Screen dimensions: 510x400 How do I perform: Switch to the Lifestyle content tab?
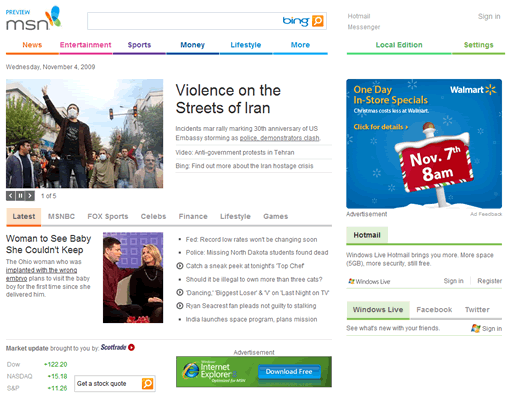[235, 217]
